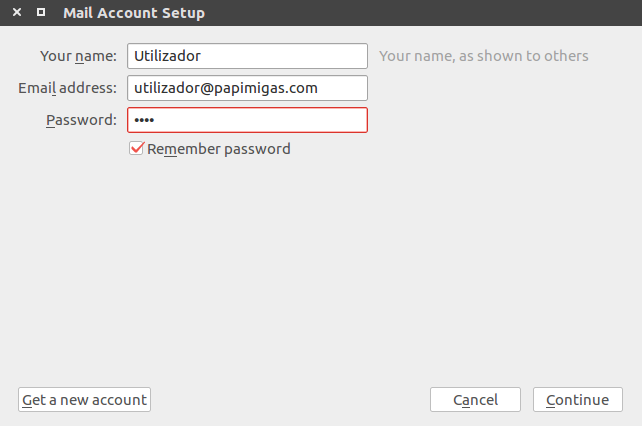The image size is (642, 426).
Task: Select the Password input box
Action: (247, 120)
